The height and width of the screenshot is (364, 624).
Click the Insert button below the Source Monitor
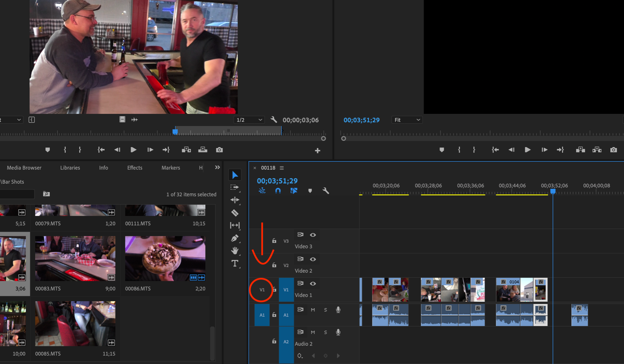[x=186, y=150]
